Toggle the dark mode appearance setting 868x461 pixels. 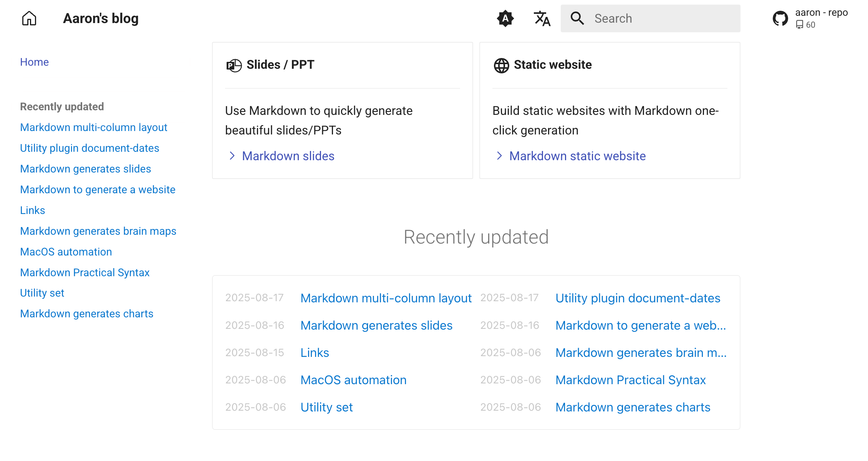505,18
